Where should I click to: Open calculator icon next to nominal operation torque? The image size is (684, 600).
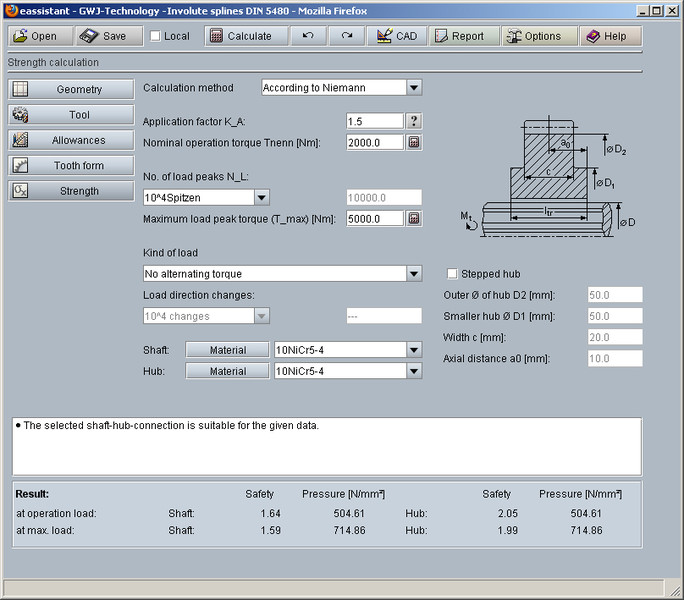[414, 142]
